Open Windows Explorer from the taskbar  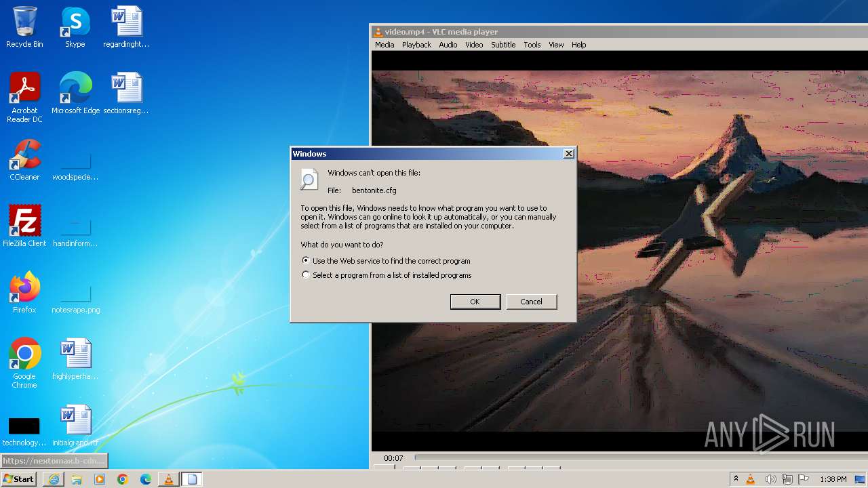(77, 479)
